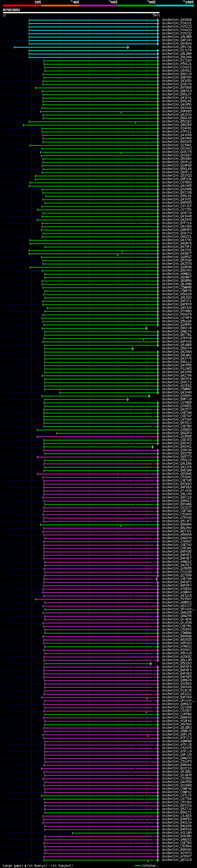The width and height of the screenshot is (197, 868).
Task: Select hit UniRef100_Q8S3U4
Action: pos(176,308)
